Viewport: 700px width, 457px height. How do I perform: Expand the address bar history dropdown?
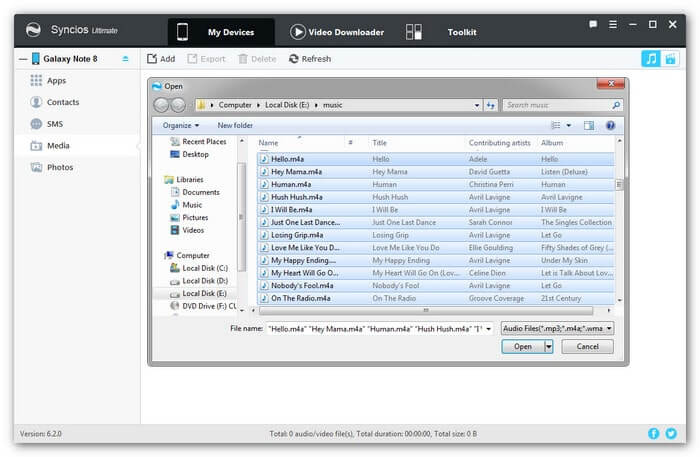[477, 105]
